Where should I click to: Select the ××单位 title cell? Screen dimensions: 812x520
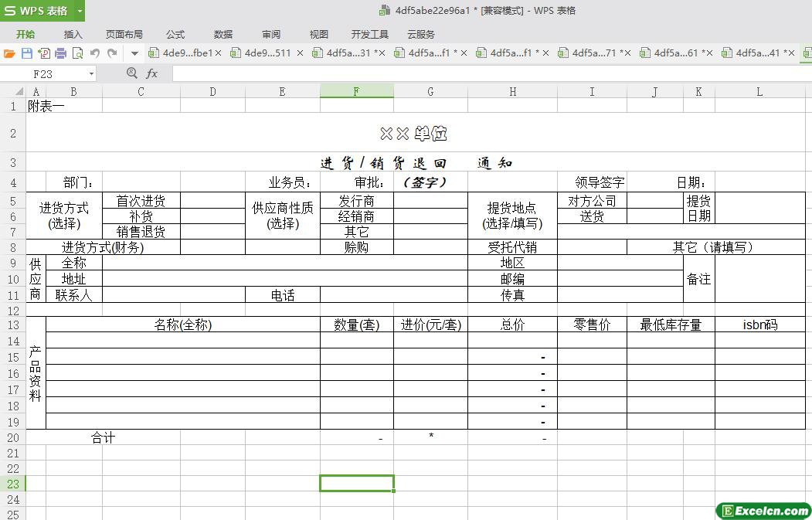click(416, 133)
